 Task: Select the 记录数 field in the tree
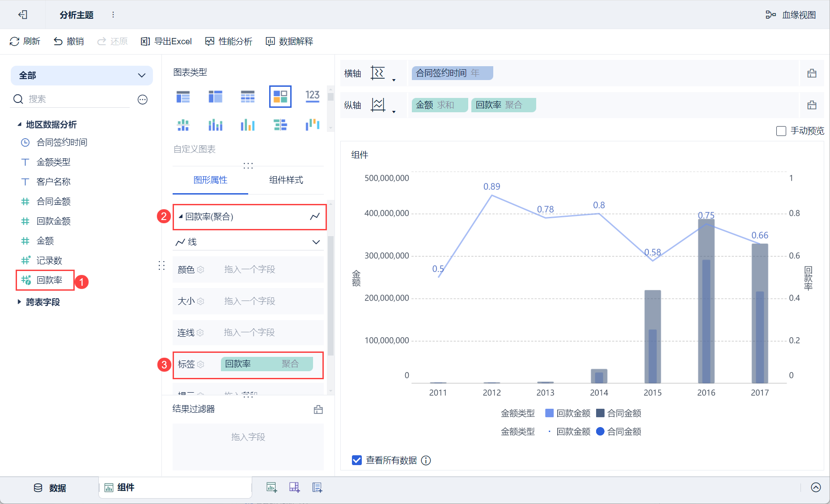coord(49,261)
